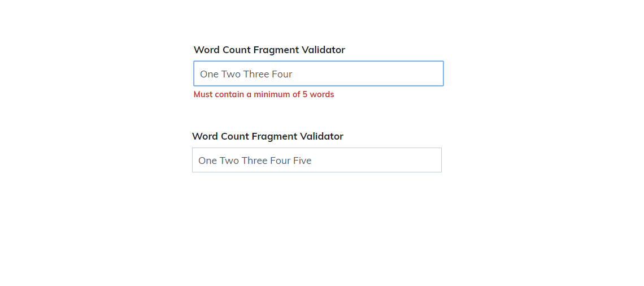This screenshot has height=286, width=644.
Task: Click the word "One" in the blue-focused input
Action: 209,74
